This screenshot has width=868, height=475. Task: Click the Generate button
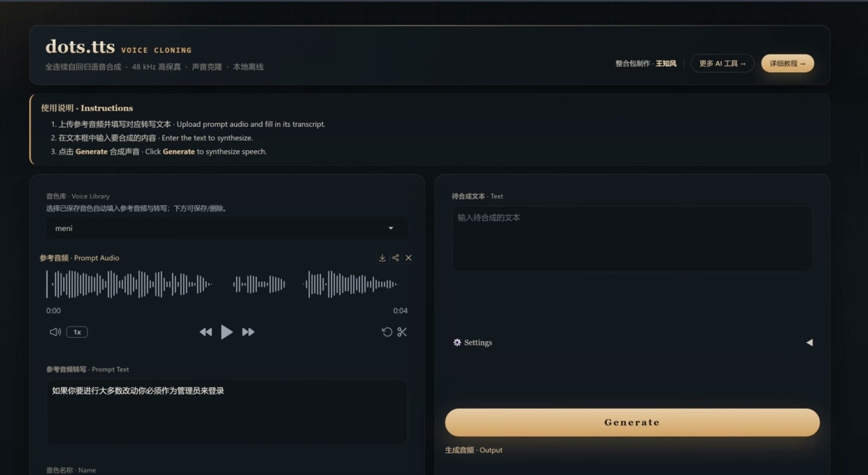point(632,422)
